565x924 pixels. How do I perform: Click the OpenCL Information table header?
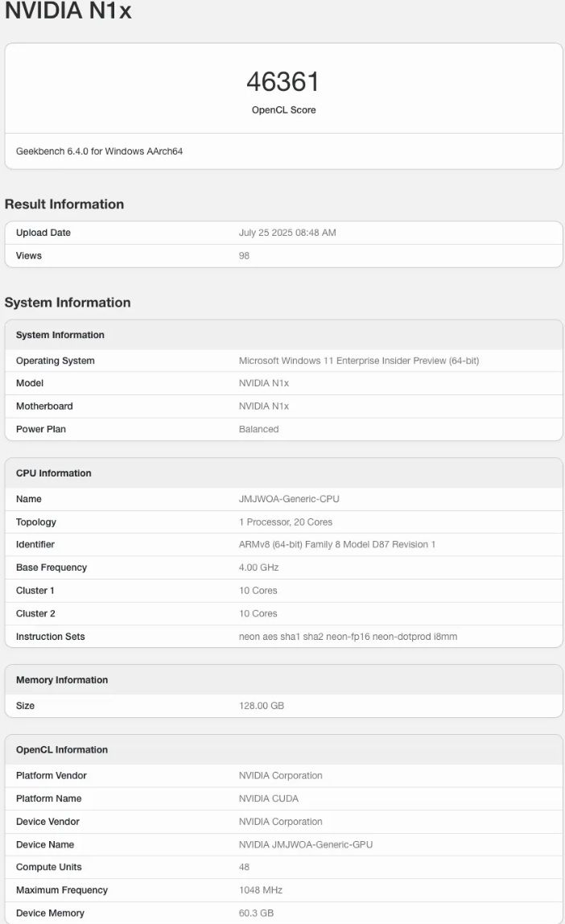pyautogui.click(x=62, y=749)
